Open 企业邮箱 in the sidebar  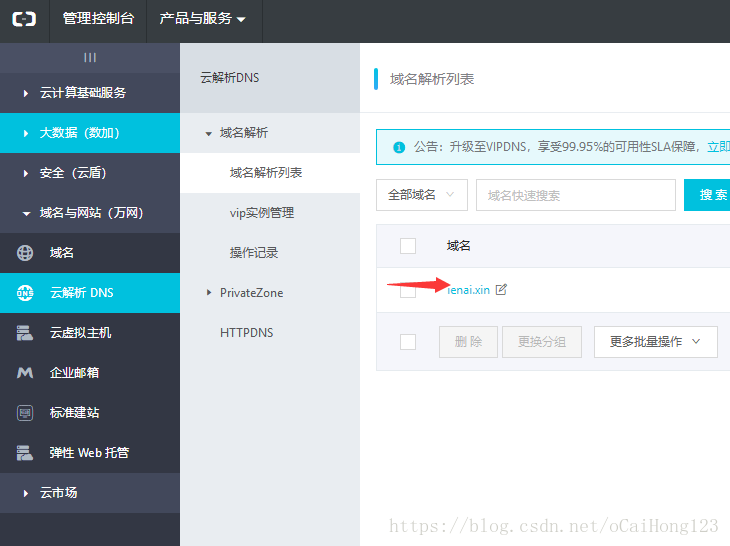tap(90, 373)
